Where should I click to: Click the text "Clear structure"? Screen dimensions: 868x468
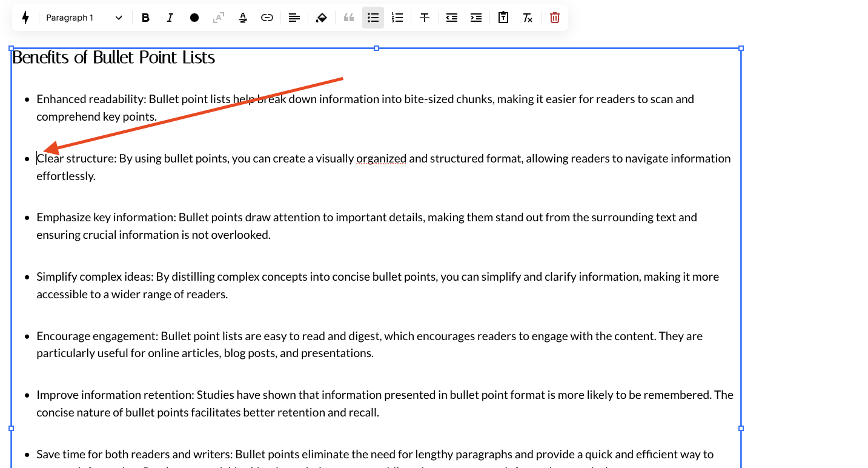(76, 158)
